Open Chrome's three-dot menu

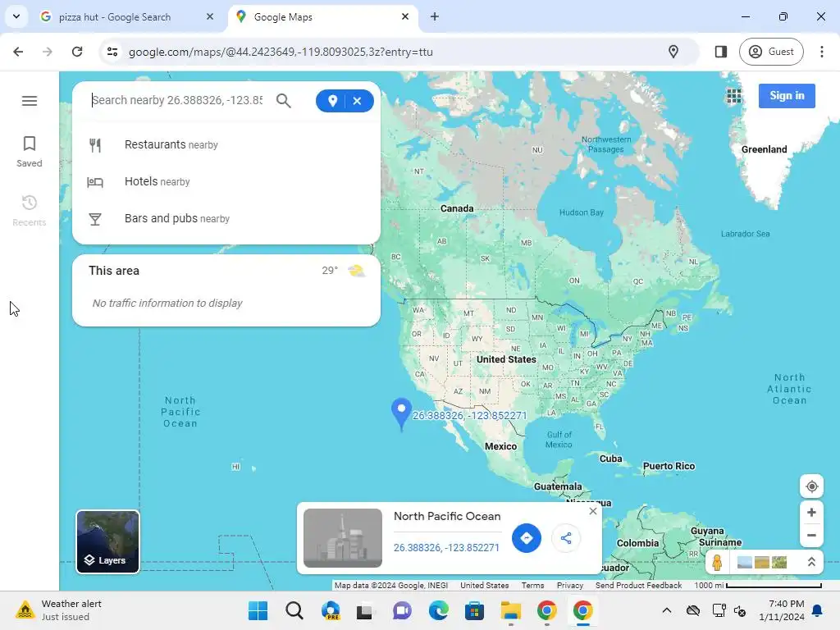822,52
